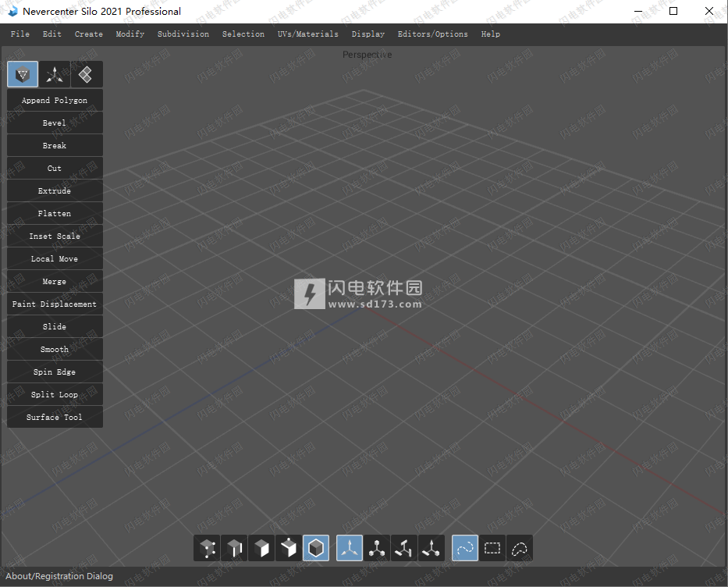Click the Silo application logo in title bar
728x587 pixels.
click(12, 11)
